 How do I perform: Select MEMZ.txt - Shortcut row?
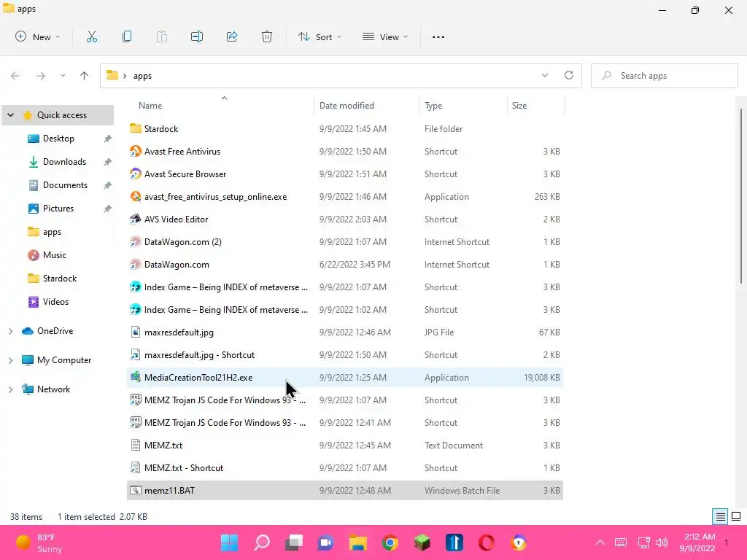tap(345, 468)
